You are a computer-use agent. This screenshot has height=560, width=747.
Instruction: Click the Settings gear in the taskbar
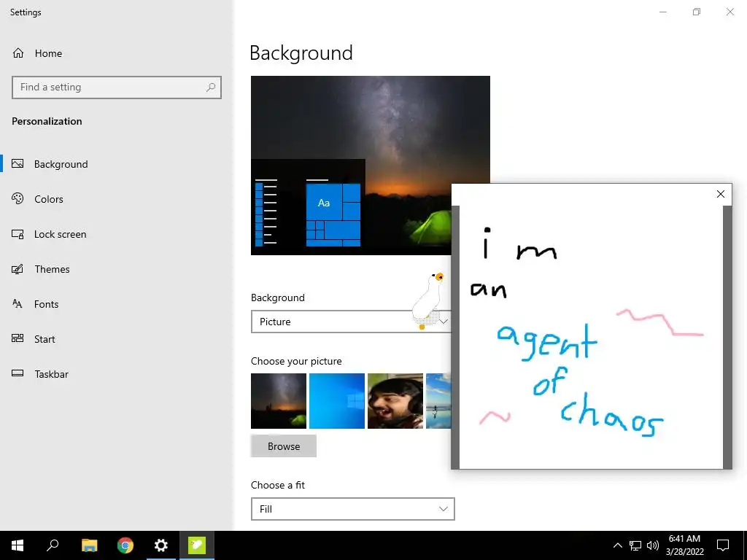point(161,545)
